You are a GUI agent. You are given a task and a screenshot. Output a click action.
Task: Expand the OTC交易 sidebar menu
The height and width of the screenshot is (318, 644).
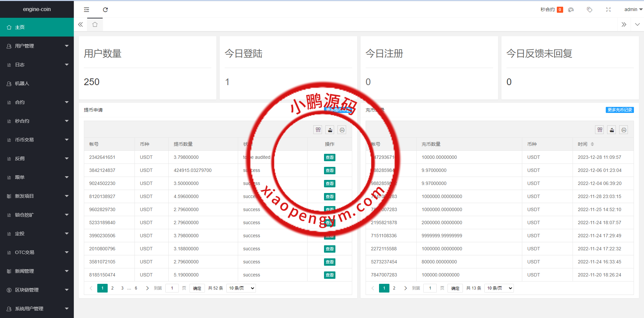tap(37, 252)
